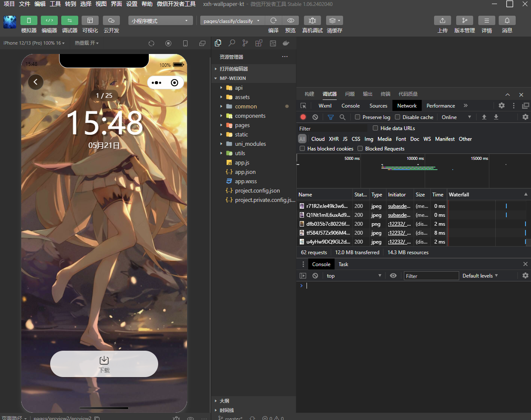Open the 设置 (Settings) menu
This screenshot has width=531, height=420.
tap(132, 4)
